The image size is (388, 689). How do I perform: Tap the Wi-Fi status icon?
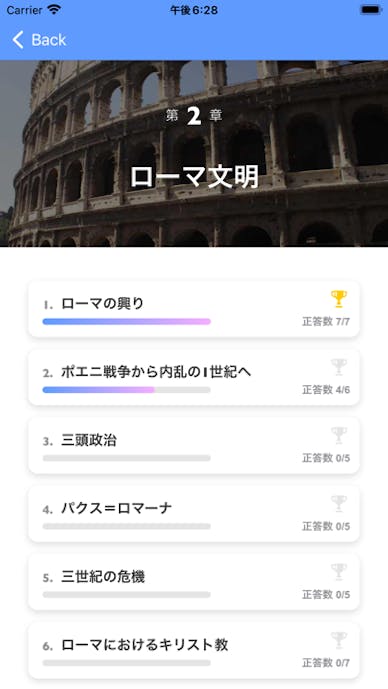54,10
